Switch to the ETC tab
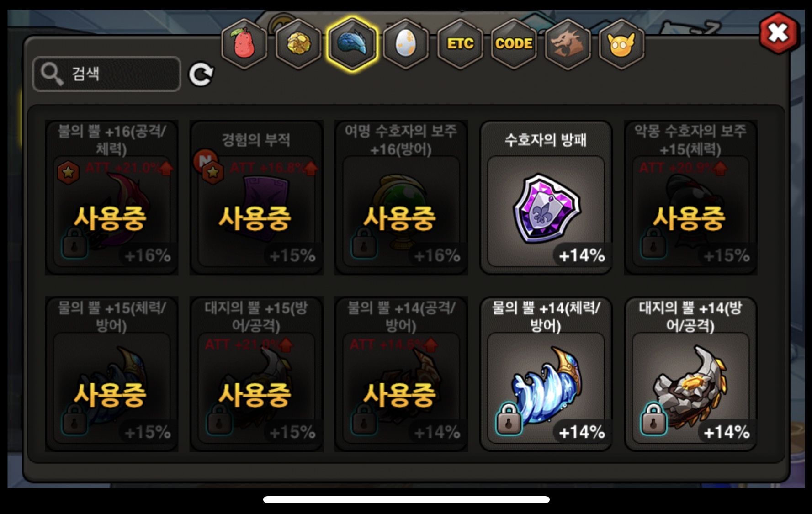Image resolution: width=812 pixels, height=514 pixels. tap(460, 44)
